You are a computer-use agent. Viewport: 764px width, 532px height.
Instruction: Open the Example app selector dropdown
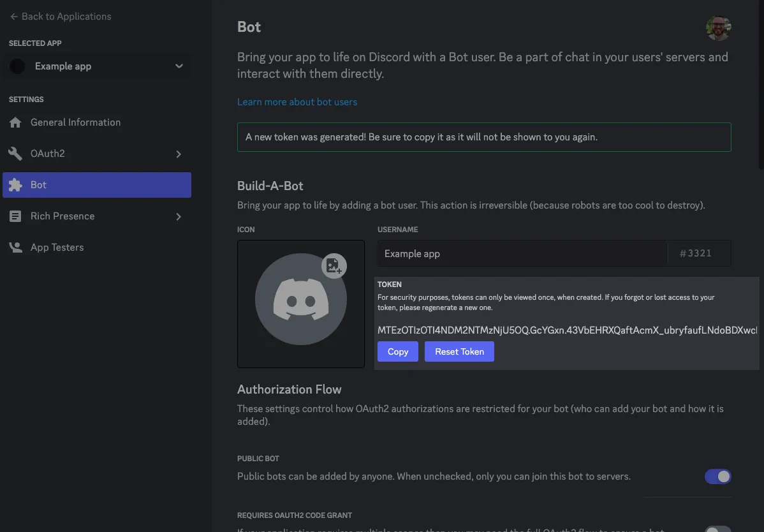179,66
